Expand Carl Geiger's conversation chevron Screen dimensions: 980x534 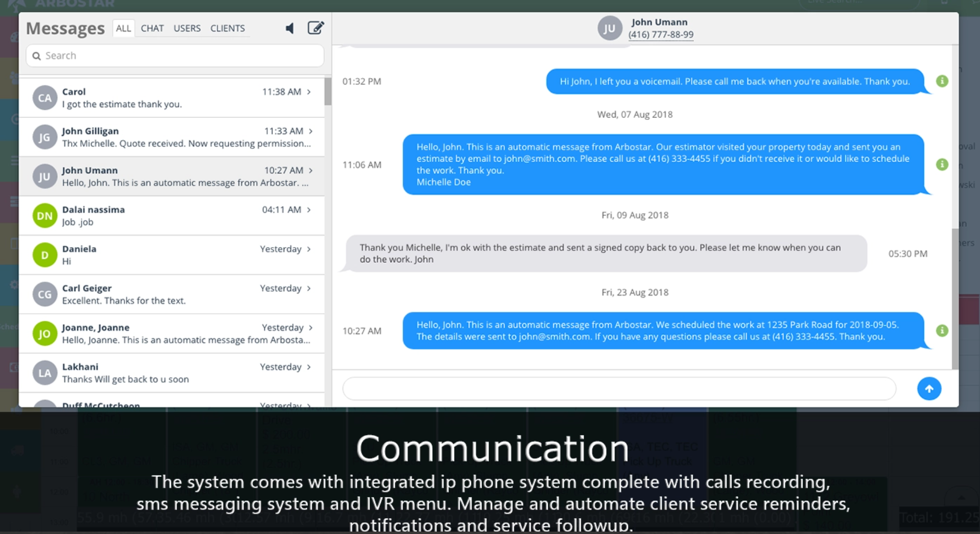(x=309, y=288)
